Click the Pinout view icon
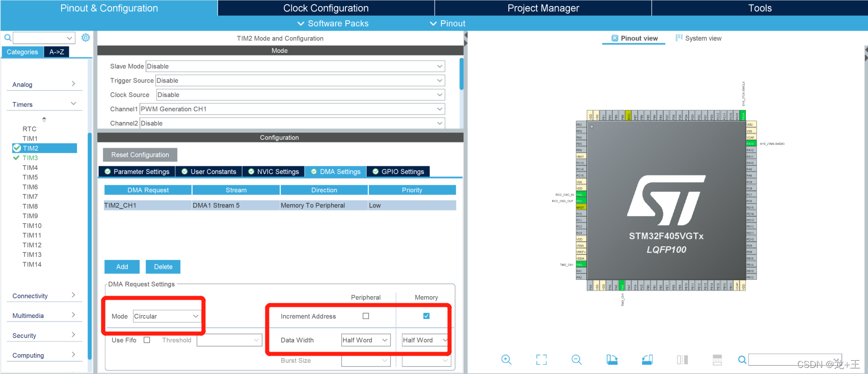The width and height of the screenshot is (868, 374). pyautogui.click(x=614, y=38)
